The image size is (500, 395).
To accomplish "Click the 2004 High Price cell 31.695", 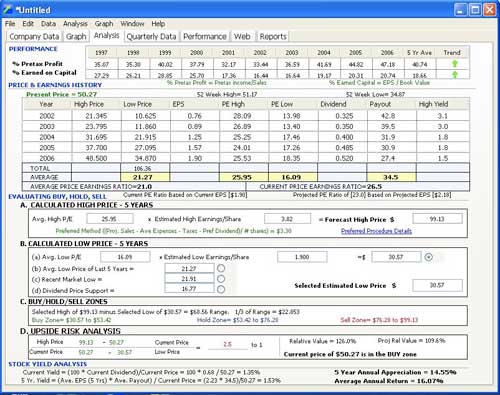I will coord(96,137).
